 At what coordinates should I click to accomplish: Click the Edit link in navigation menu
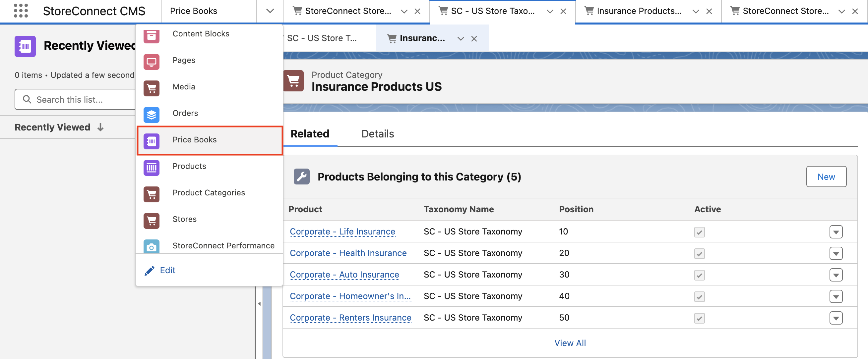click(x=167, y=270)
